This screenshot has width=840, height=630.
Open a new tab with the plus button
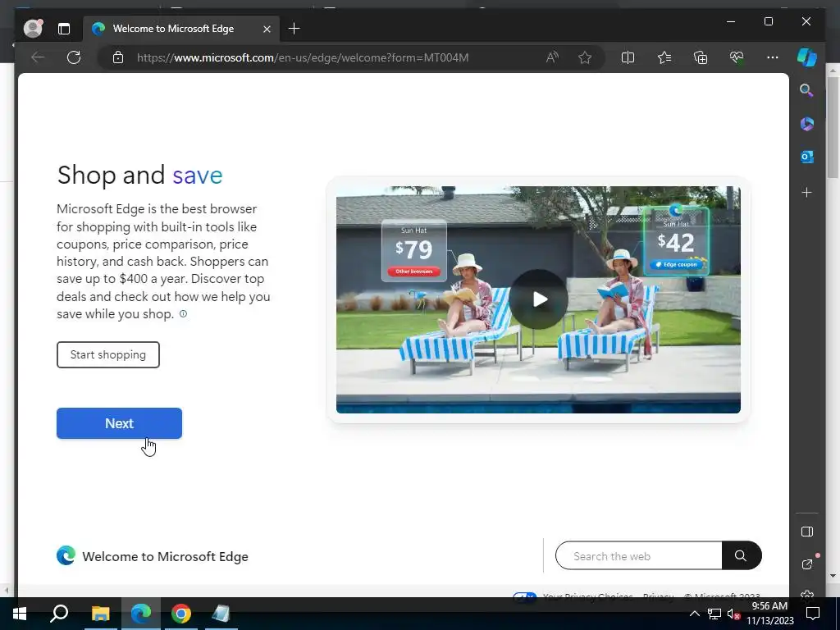tap(294, 29)
